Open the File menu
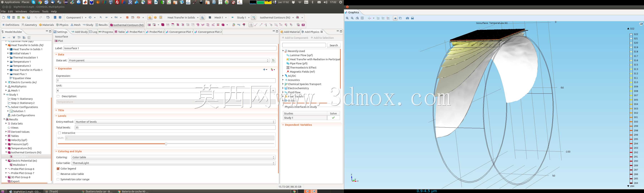Viewport: 644px width, 193px height. [x=3, y=11]
